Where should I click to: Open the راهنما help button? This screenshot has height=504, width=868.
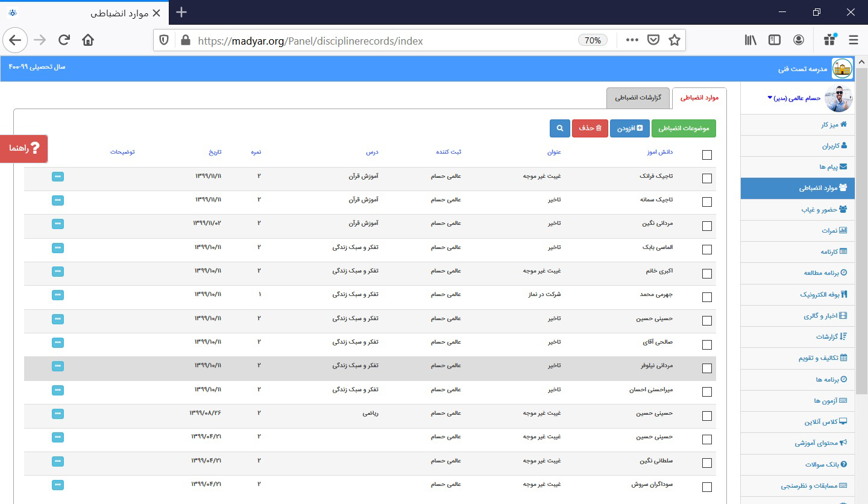[24, 148]
